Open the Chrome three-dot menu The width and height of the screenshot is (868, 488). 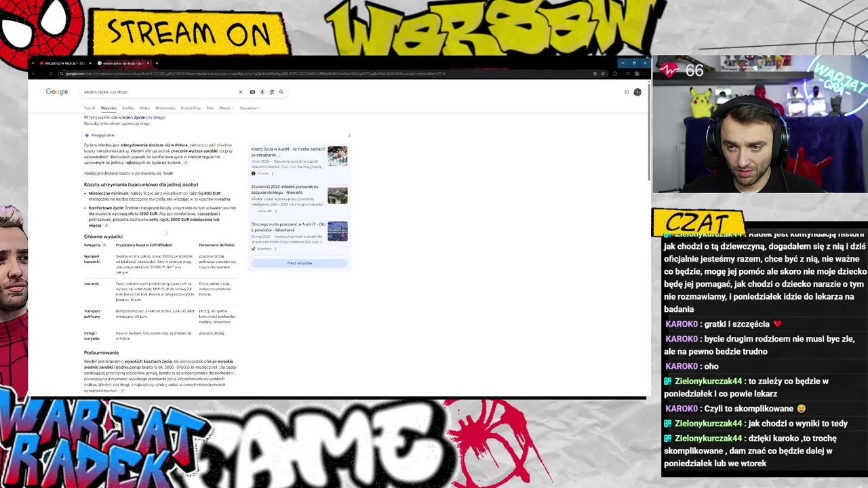(646, 74)
